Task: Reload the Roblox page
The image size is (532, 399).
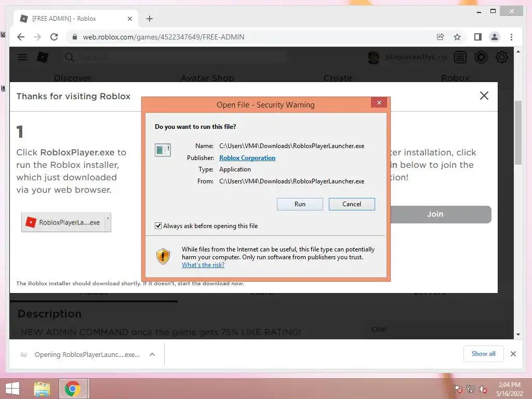Action: (54, 37)
